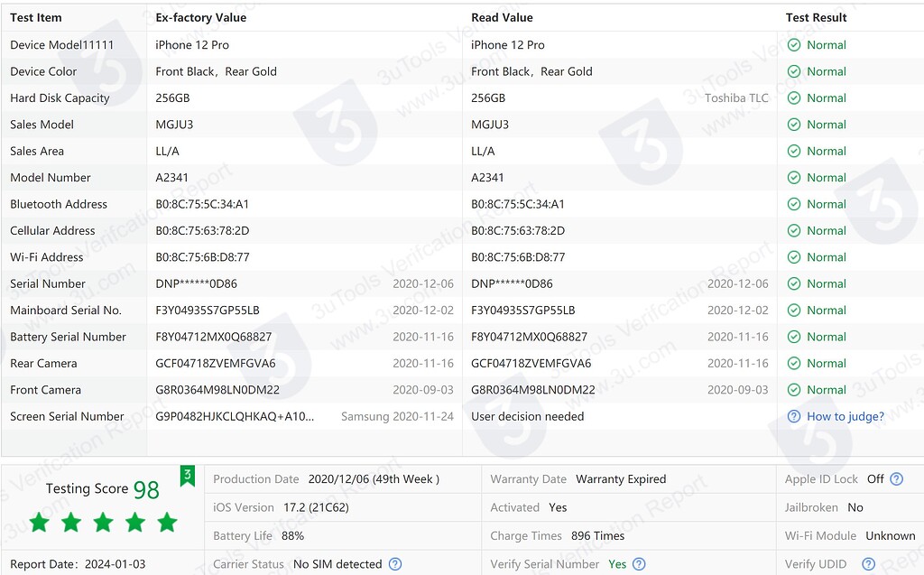Click the Jailbroken No value

855,507
